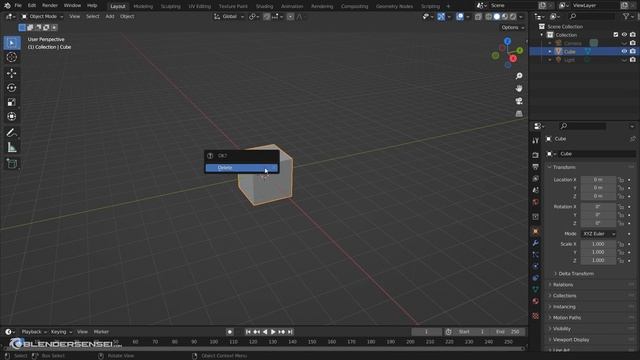Click the Blender logo menu icon
Screen dimensions: 640x360
(x=7, y=6)
